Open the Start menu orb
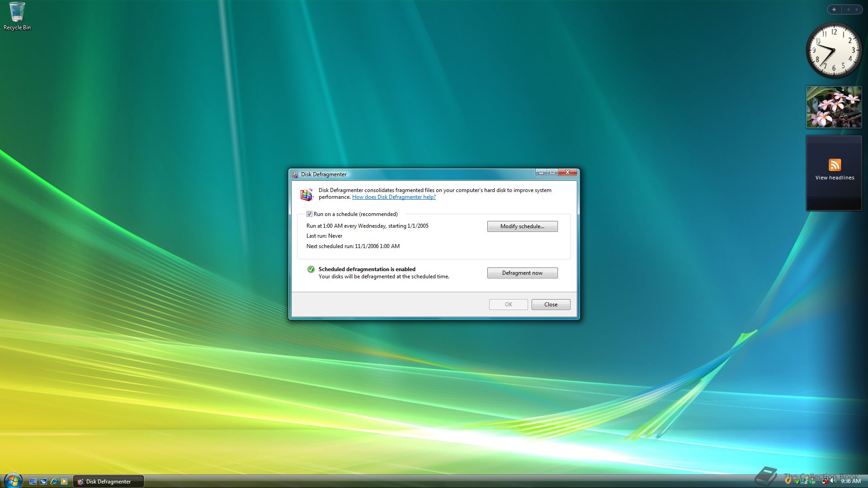Screen dimensions: 868x488 (x=13, y=481)
